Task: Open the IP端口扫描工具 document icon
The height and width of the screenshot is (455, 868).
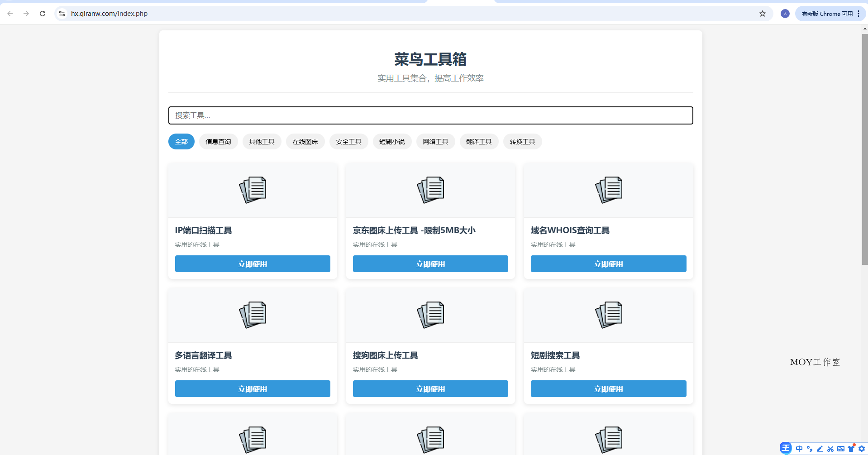Action: 253,190
